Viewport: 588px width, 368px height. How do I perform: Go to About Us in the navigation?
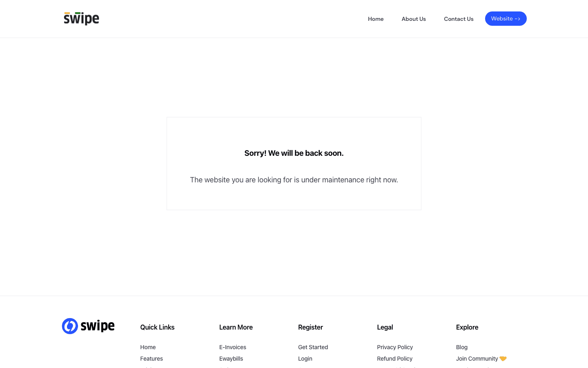[x=414, y=19]
